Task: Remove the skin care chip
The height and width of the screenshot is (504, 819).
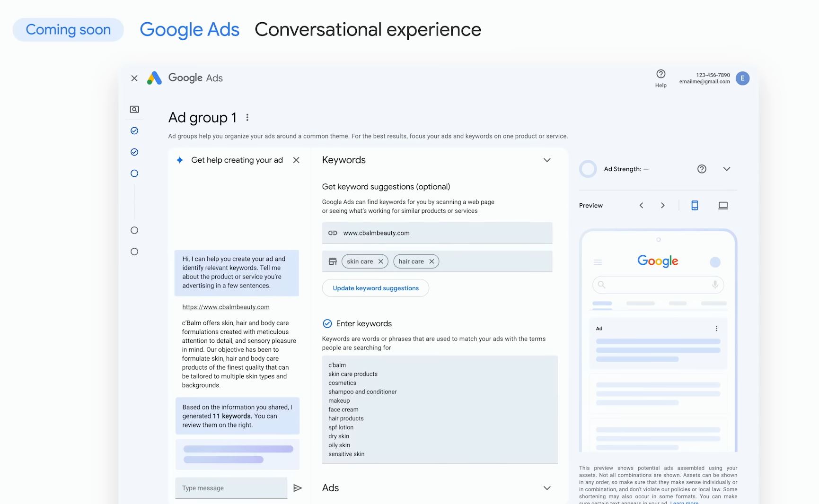Action: (381, 261)
